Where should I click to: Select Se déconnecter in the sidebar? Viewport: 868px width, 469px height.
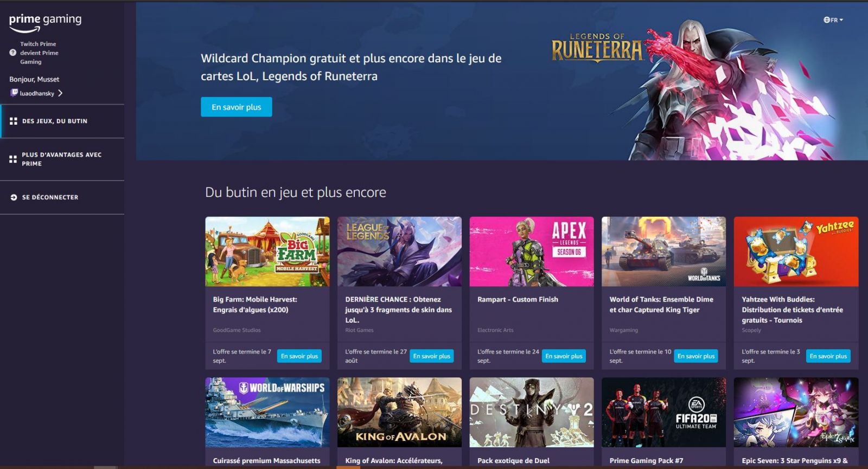pyautogui.click(x=62, y=197)
